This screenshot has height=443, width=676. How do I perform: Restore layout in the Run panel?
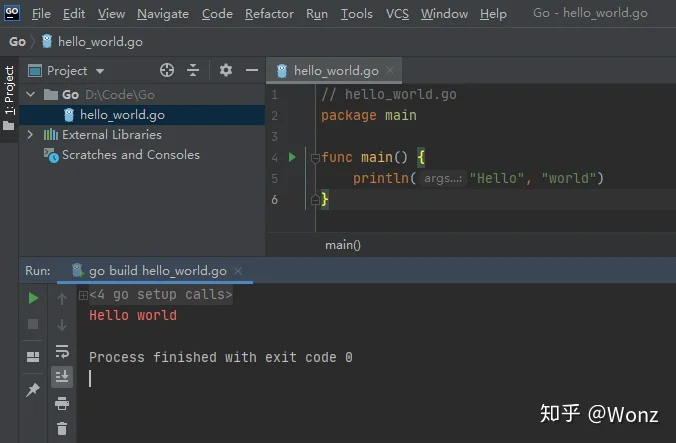click(33, 357)
